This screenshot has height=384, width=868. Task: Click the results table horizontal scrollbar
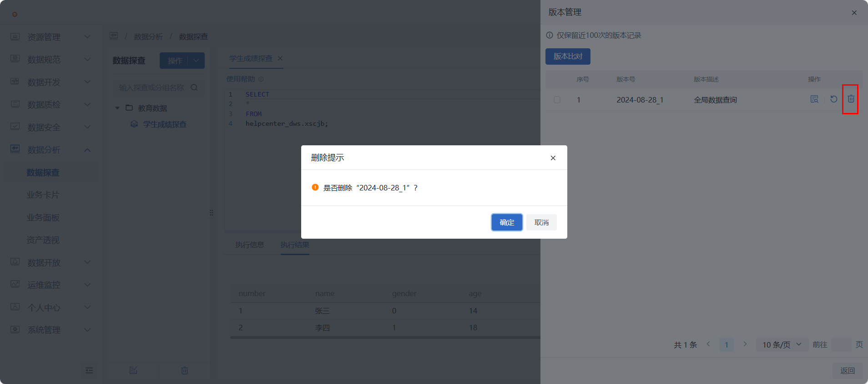(385, 338)
